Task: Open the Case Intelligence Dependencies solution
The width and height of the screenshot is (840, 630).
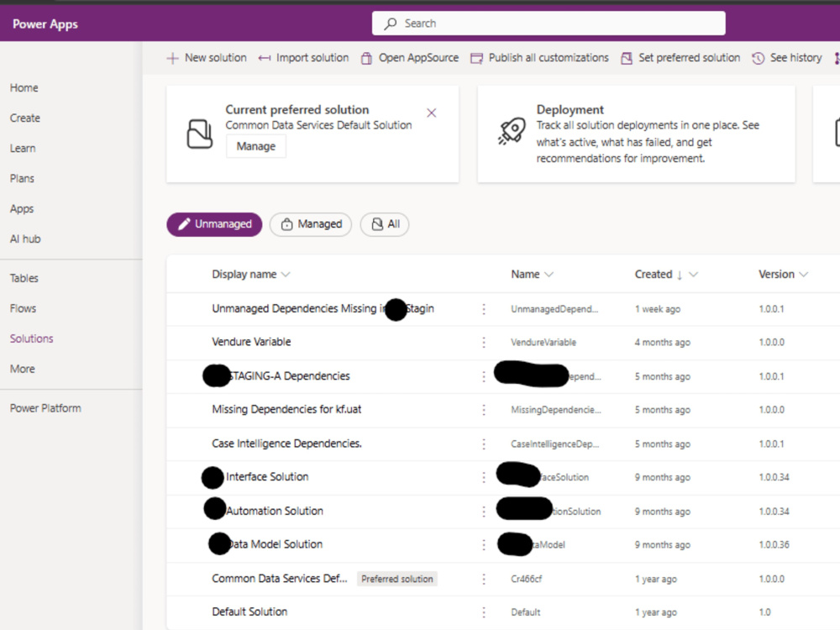Action: coord(286,444)
